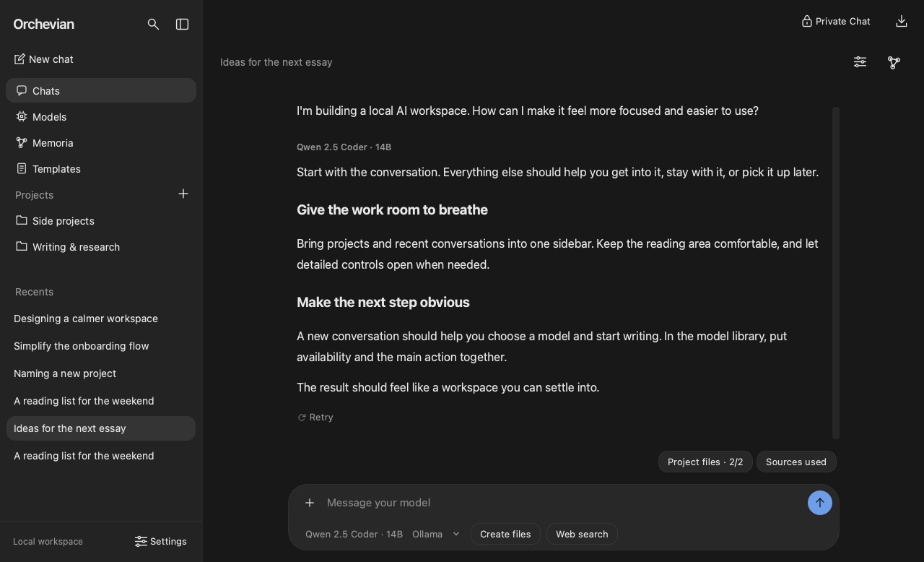Click the Orchevian app title
The image size is (924, 562).
click(x=43, y=24)
